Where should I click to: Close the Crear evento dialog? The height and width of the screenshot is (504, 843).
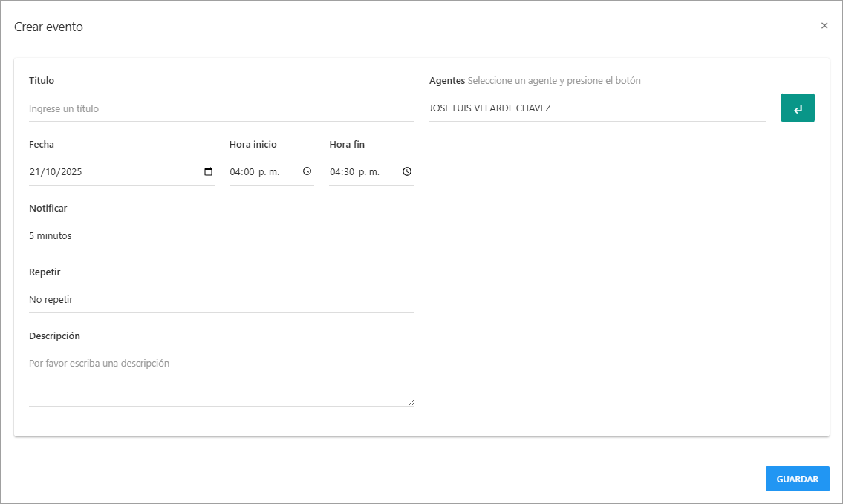[x=824, y=26]
